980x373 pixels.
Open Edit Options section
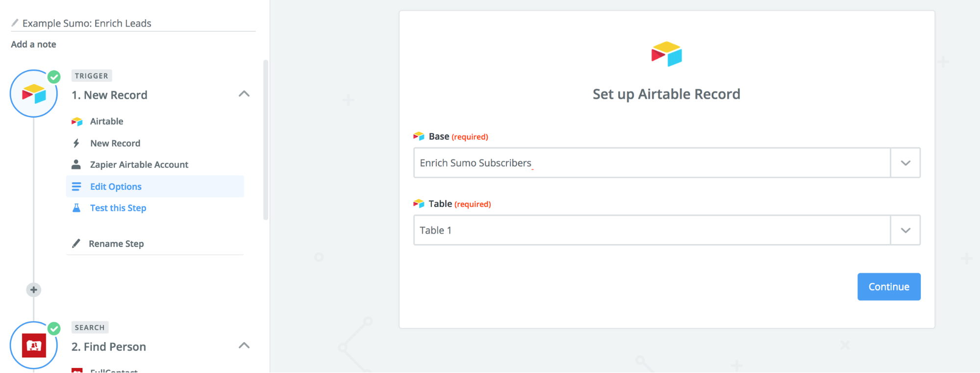155,186
